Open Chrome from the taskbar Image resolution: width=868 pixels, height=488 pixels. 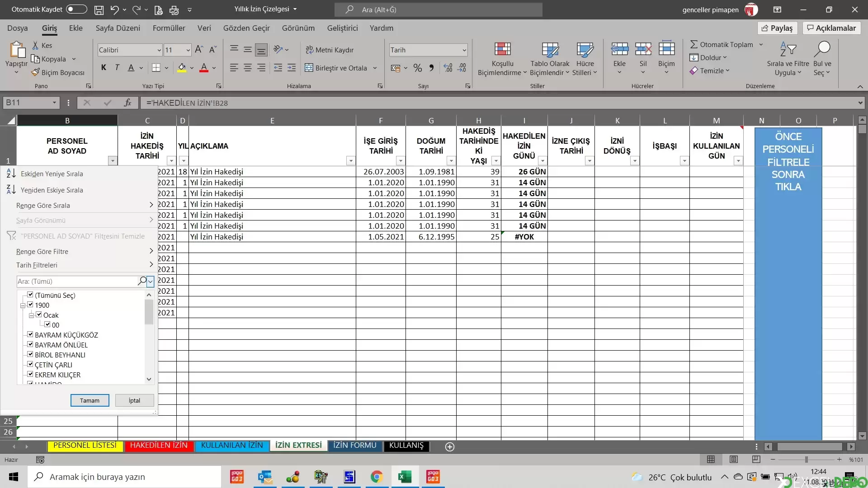[377, 477]
